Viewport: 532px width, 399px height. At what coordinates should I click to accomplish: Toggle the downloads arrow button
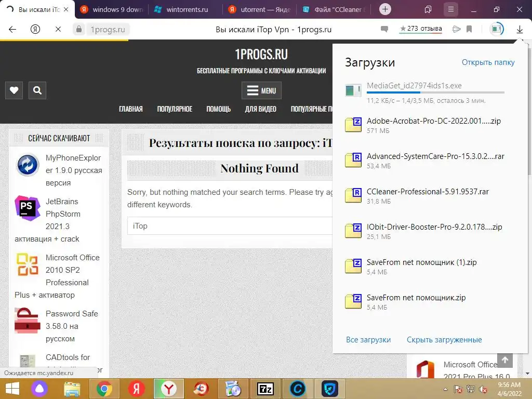tap(520, 29)
